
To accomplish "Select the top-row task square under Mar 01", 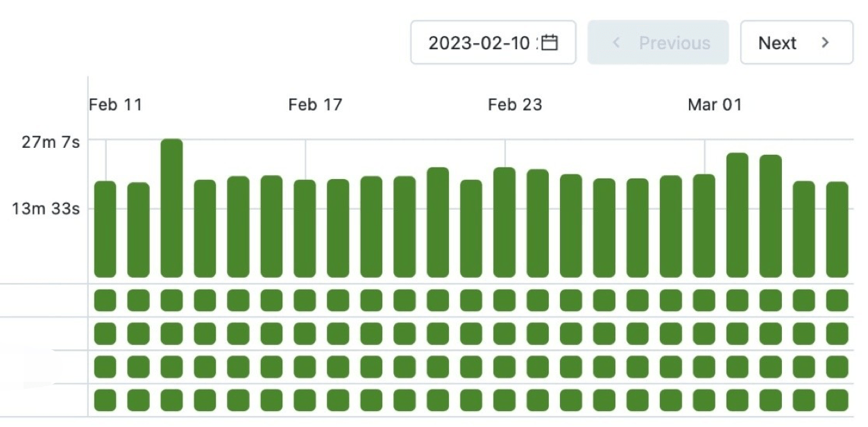I will click(704, 301).
